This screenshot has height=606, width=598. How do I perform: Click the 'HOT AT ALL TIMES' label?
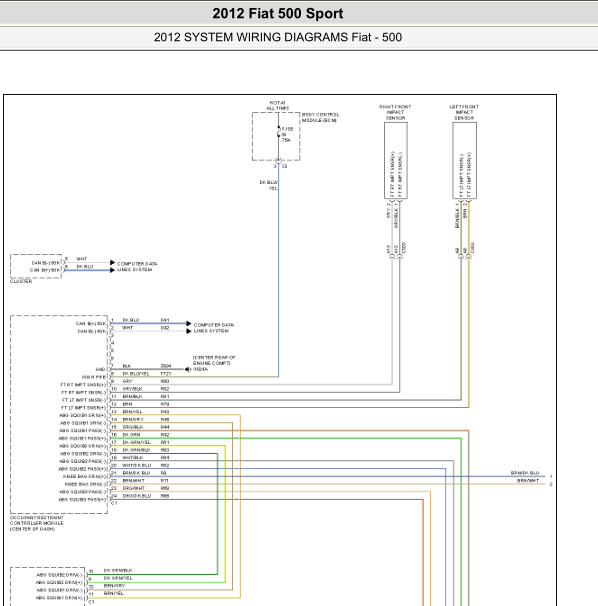tap(278, 106)
